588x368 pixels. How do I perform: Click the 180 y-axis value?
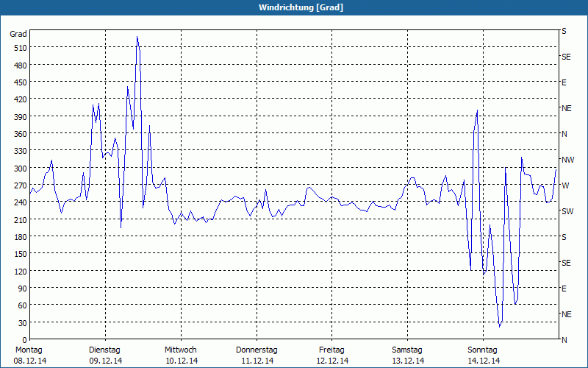21,237
